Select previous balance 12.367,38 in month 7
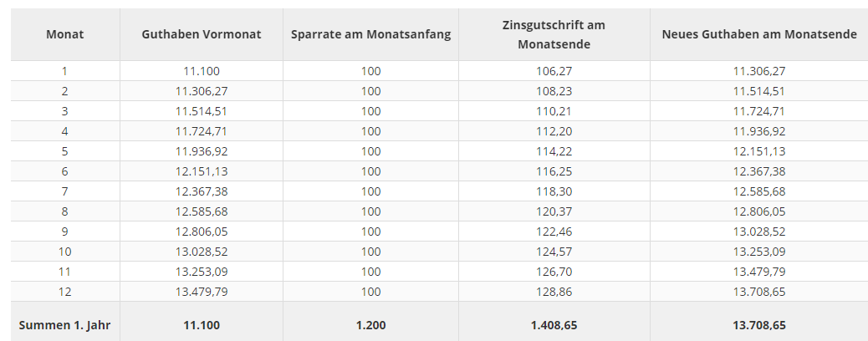 coord(202,191)
